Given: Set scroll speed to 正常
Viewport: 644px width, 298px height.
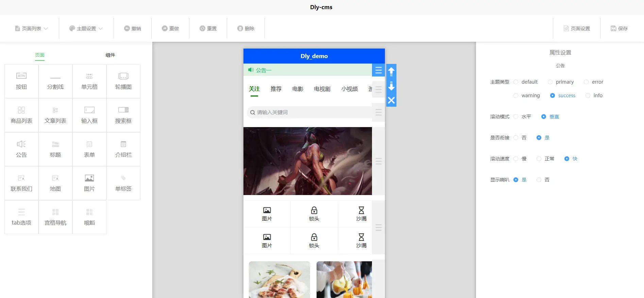Looking at the screenshot, I should [x=545, y=159].
